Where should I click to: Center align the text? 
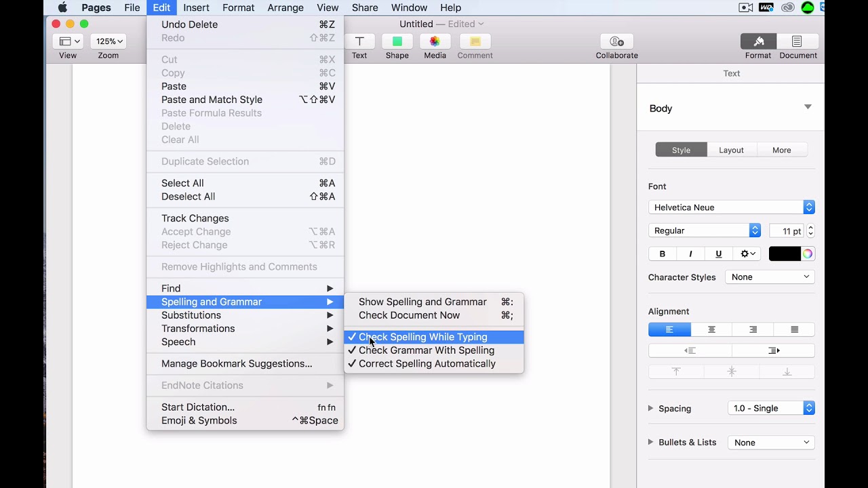pos(711,329)
